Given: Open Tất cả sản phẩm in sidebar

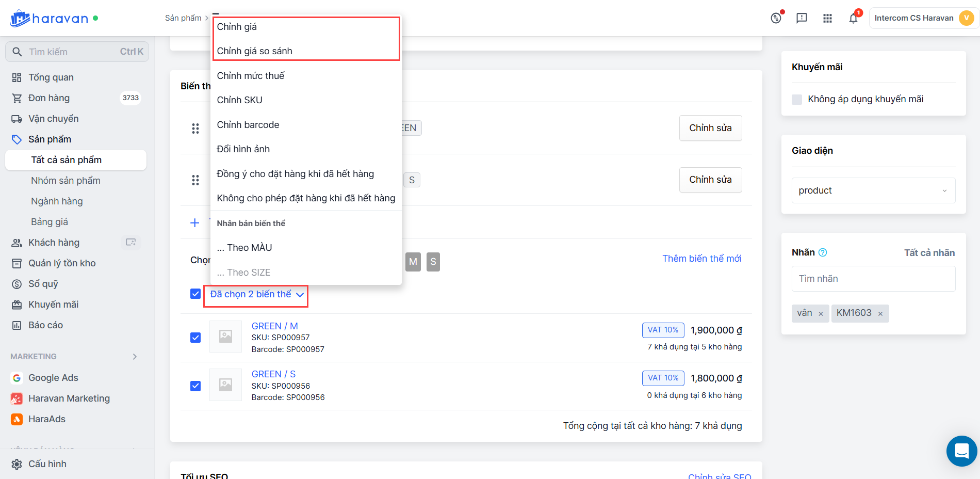Looking at the screenshot, I should click(76, 160).
